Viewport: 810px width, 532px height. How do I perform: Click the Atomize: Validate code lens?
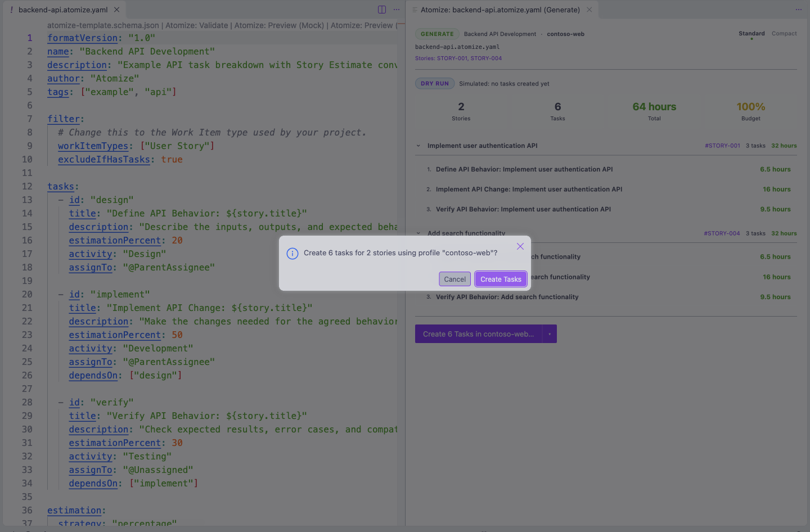[x=197, y=25]
